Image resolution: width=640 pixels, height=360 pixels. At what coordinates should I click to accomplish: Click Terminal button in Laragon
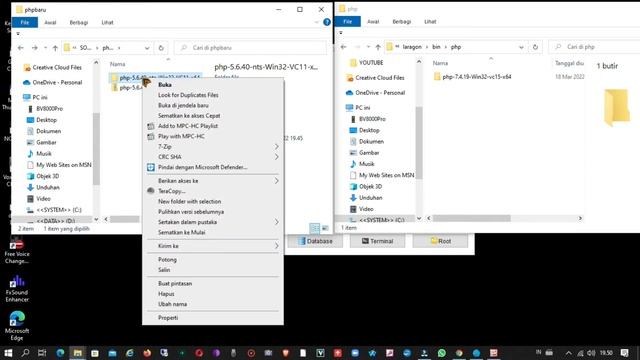tap(377, 241)
